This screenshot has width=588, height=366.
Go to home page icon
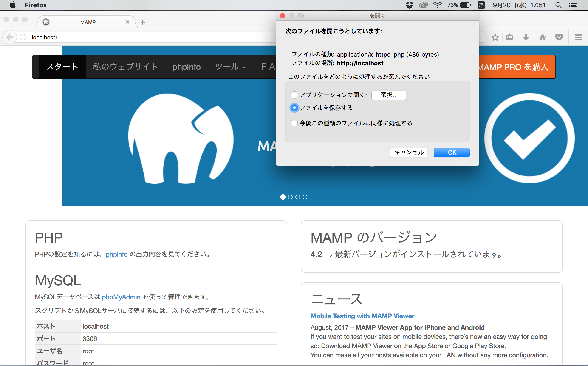(542, 37)
